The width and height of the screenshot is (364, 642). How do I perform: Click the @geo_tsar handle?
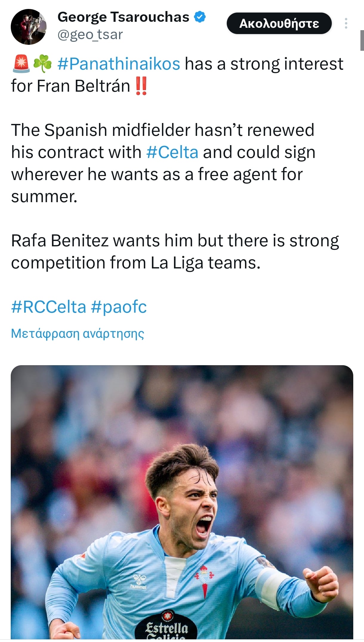pos(90,35)
